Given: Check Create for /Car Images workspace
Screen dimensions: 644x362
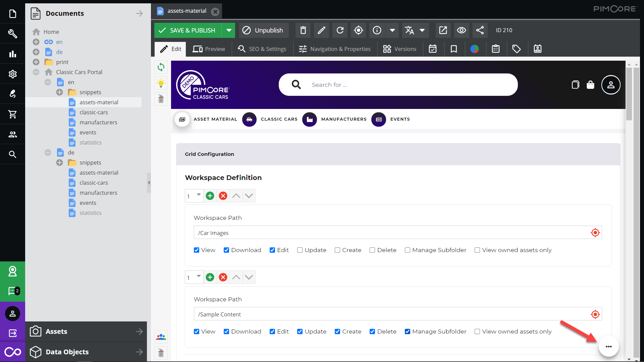Looking at the screenshot, I should [x=337, y=250].
